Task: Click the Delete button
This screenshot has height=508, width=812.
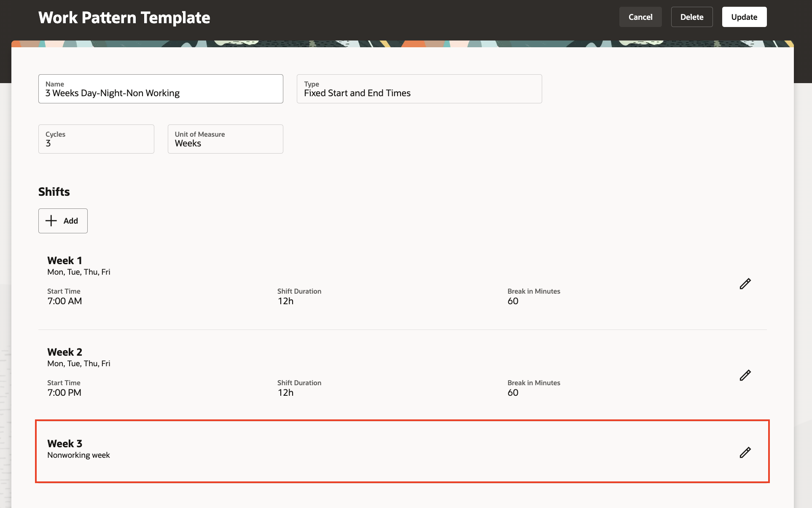Action: pyautogui.click(x=691, y=17)
